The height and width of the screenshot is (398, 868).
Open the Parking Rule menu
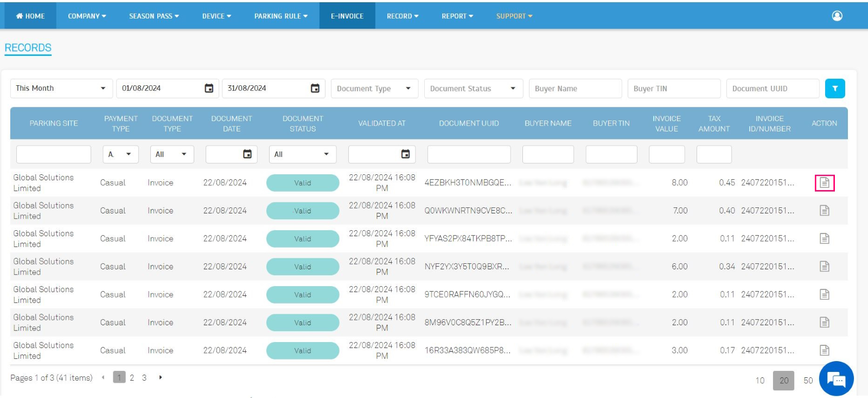click(x=280, y=16)
